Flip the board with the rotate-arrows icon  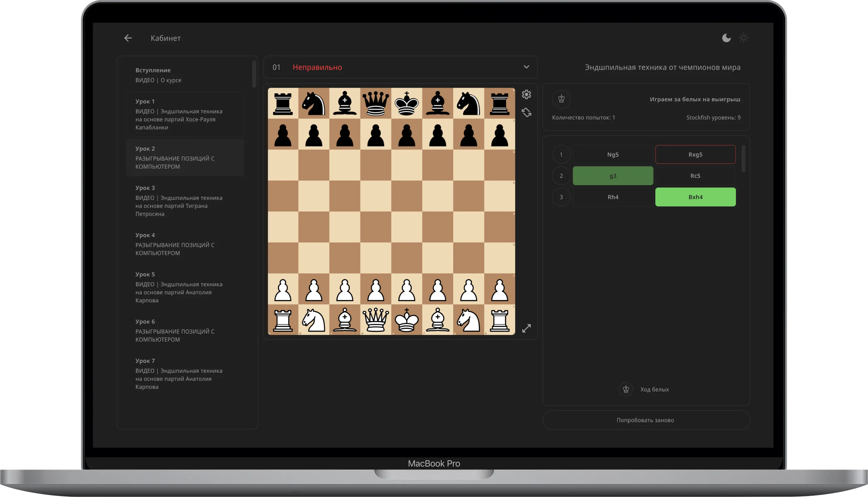(526, 112)
